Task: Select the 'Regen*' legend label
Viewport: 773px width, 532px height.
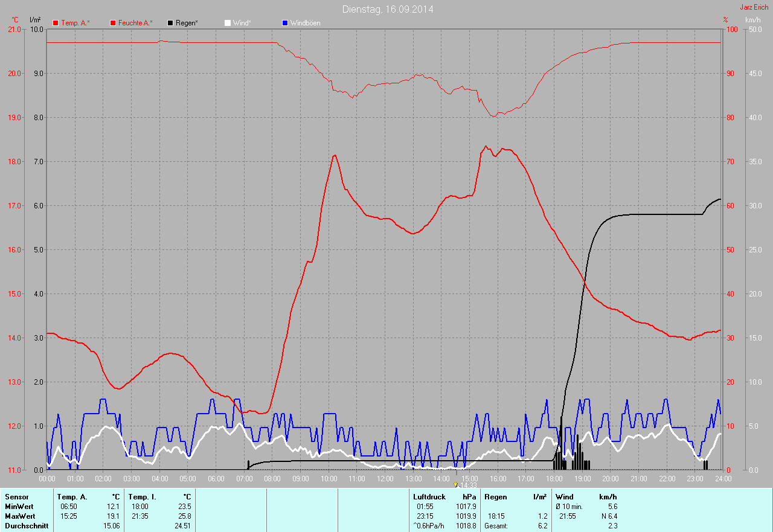Action: [x=187, y=23]
